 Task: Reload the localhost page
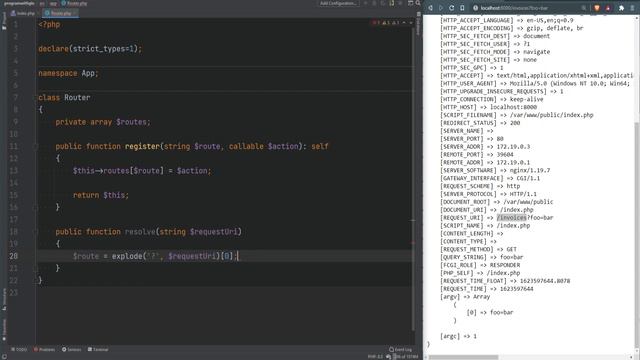[x=451, y=8]
